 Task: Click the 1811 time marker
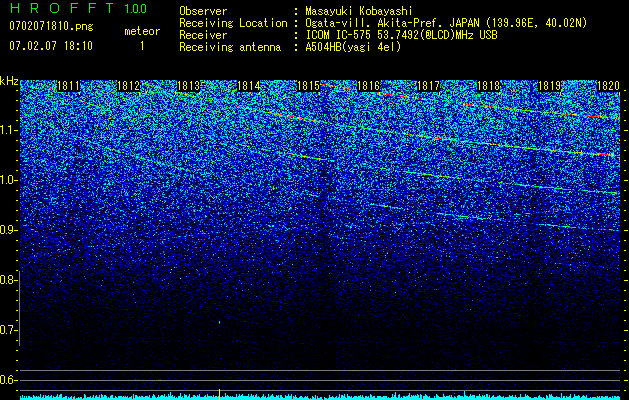(x=69, y=86)
